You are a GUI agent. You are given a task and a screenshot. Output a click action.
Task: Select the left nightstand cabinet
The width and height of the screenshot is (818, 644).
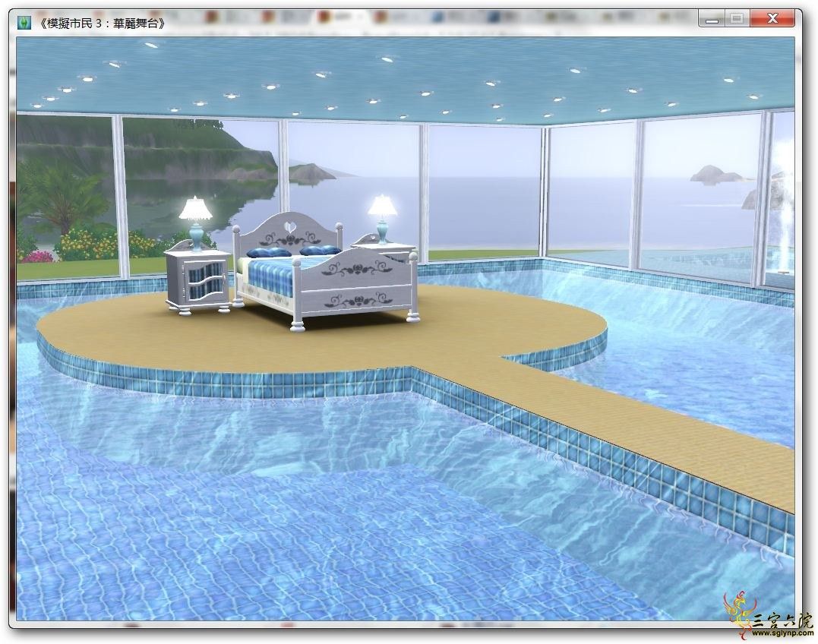coord(197,277)
